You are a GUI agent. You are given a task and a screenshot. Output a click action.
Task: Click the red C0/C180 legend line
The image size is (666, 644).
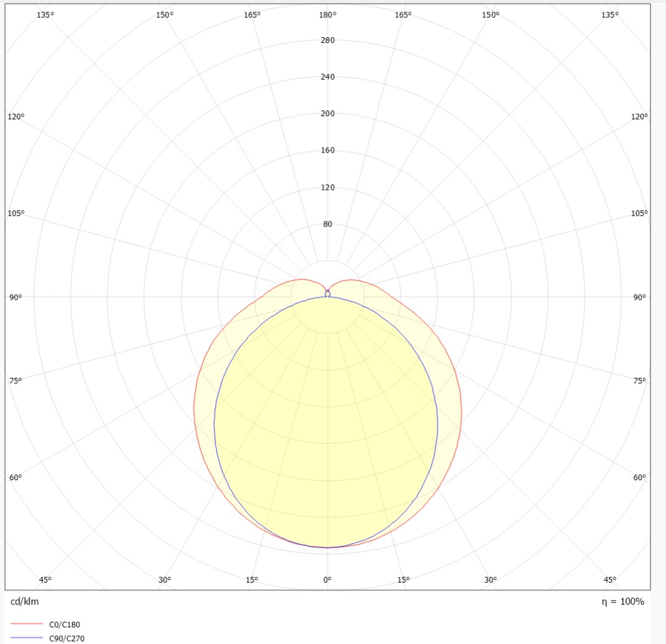pyautogui.click(x=26, y=624)
